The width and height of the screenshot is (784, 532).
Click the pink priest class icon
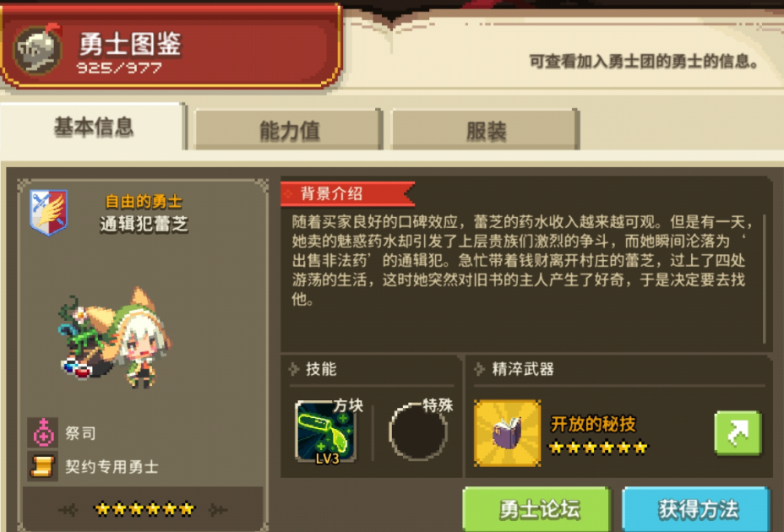43,432
